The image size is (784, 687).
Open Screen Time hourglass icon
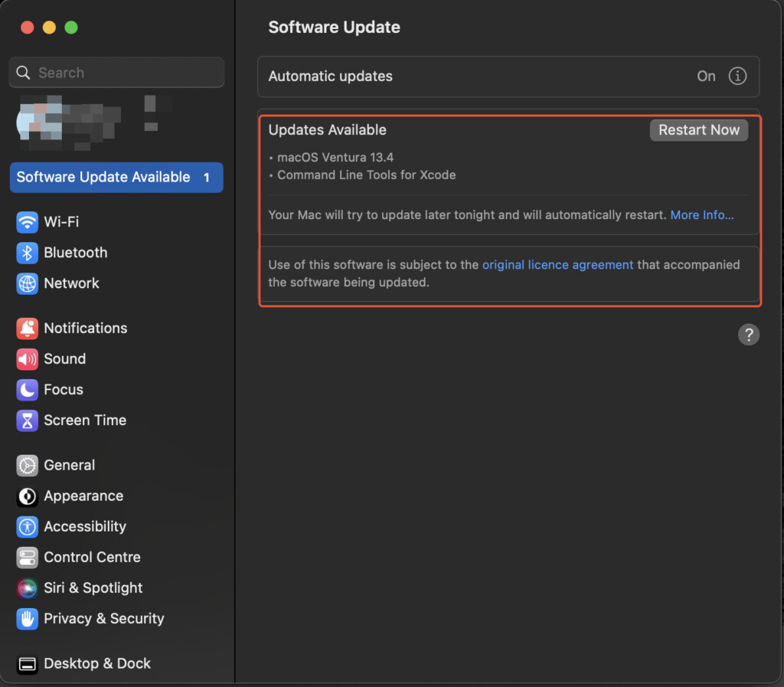[x=27, y=420]
